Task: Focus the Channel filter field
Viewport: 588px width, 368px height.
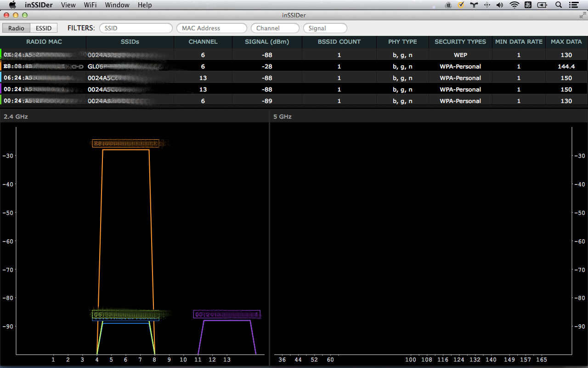Action: click(275, 28)
